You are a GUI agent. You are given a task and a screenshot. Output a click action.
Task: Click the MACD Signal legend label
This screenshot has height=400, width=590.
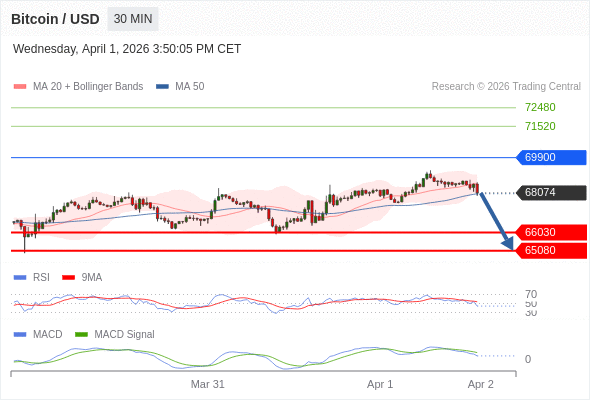click(x=125, y=335)
